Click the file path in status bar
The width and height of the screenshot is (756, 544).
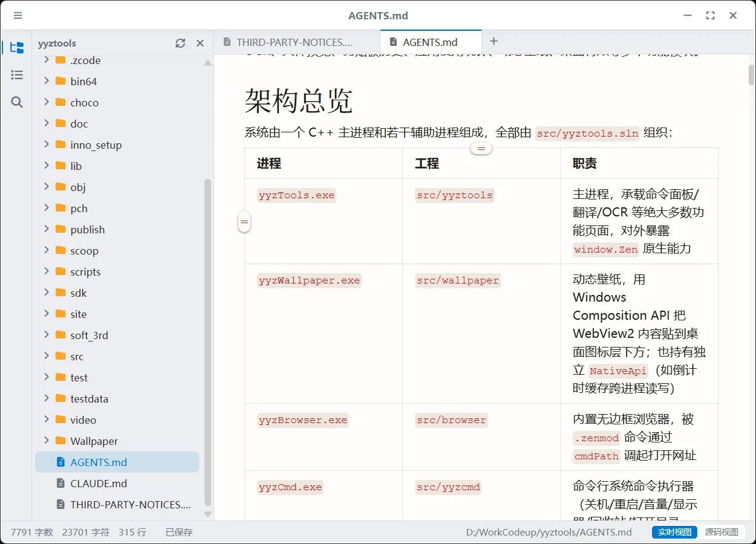tap(549, 532)
